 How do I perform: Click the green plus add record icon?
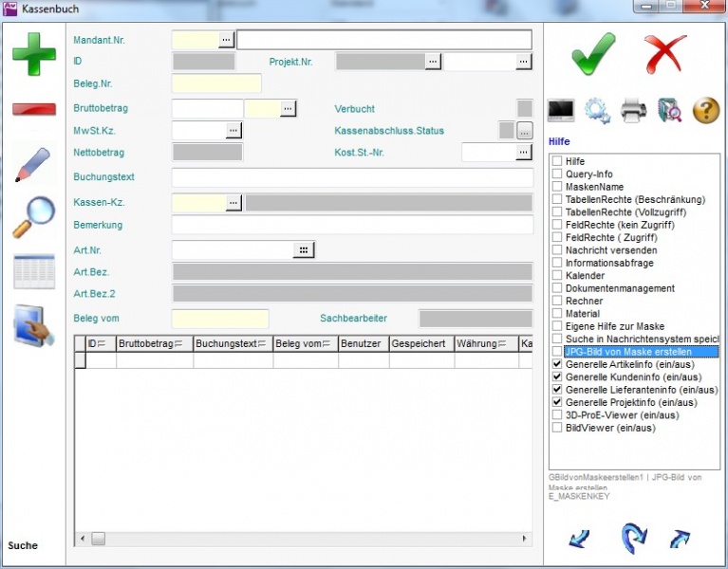coord(33,54)
